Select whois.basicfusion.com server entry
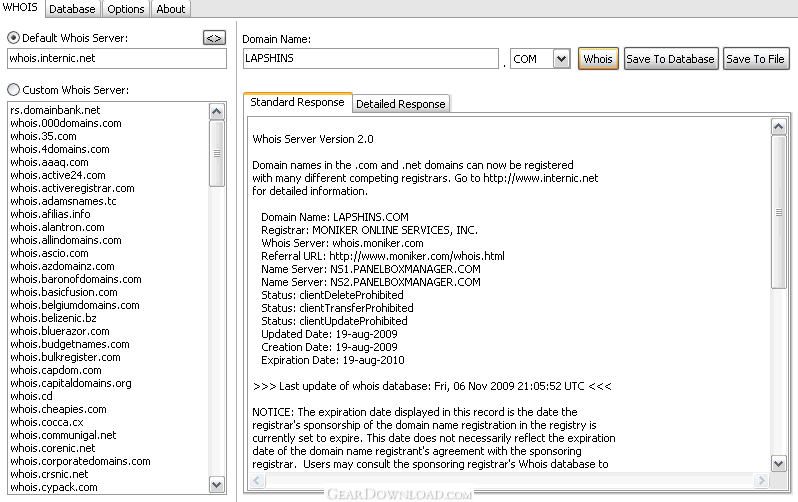798x502 pixels. [x=64, y=292]
